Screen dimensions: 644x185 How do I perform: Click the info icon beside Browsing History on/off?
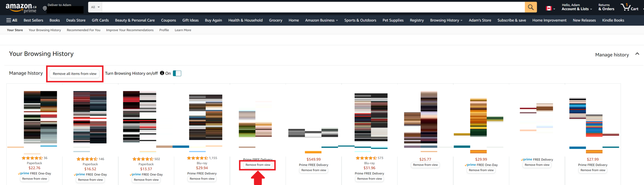(162, 73)
